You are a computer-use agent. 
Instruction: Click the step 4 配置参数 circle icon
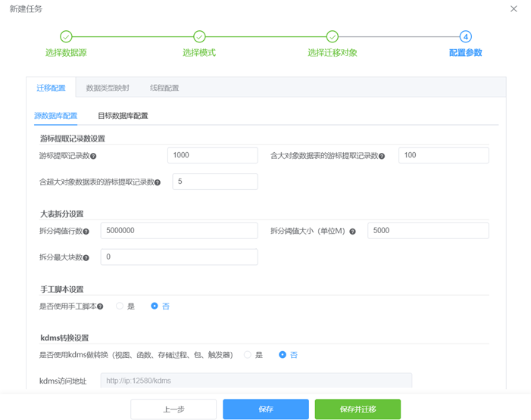pyautogui.click(x=465, y=36)
